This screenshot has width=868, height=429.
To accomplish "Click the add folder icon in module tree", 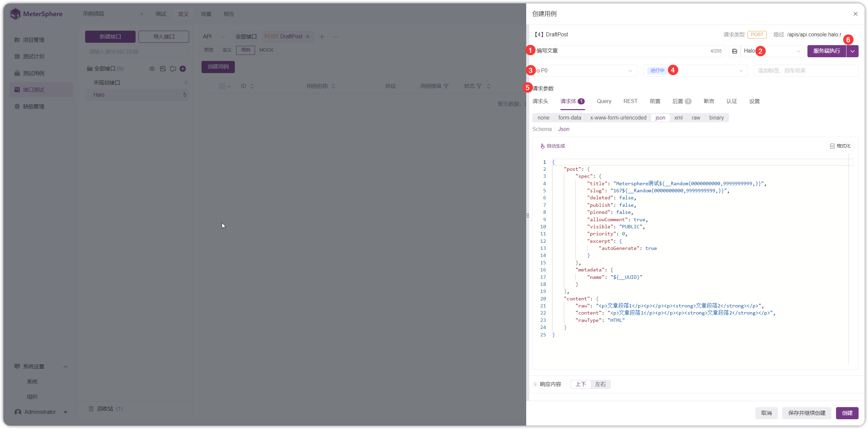I will point(173,69).
